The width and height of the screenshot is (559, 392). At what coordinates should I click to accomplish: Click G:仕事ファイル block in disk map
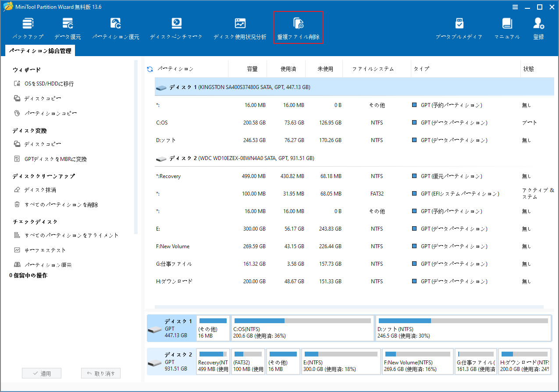click(x=476, y=362)
